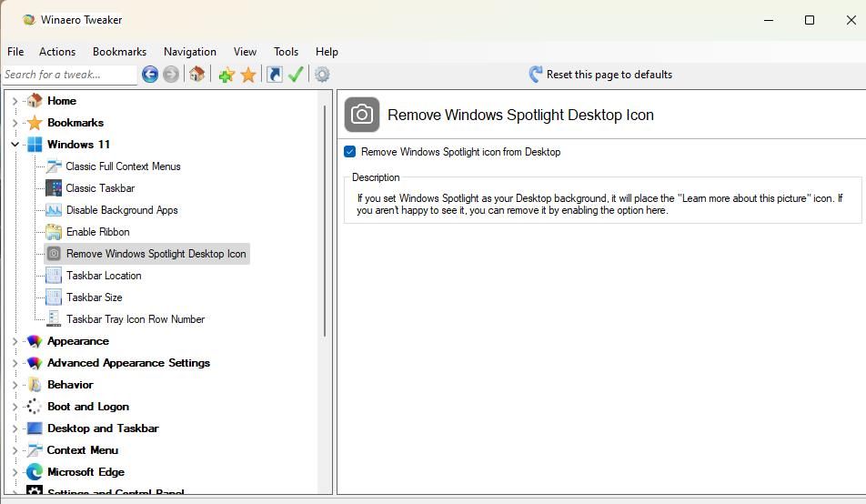Click the Bookmarks star tree icon
The image size is (866, 504).
click(35, 122)
